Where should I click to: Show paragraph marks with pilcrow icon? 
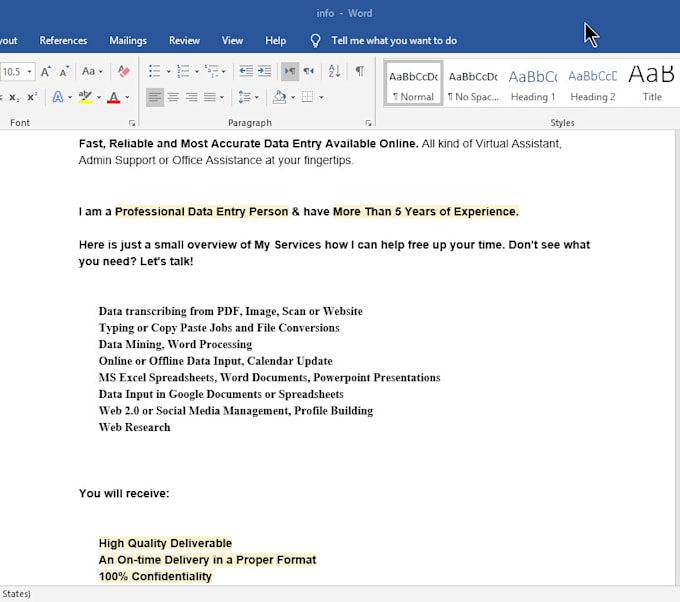360,71
